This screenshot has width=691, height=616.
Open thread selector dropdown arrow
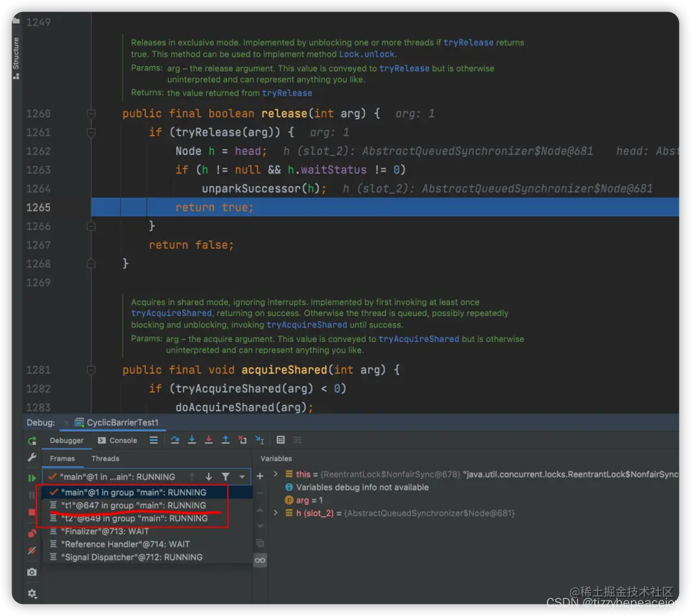[242, 477]
